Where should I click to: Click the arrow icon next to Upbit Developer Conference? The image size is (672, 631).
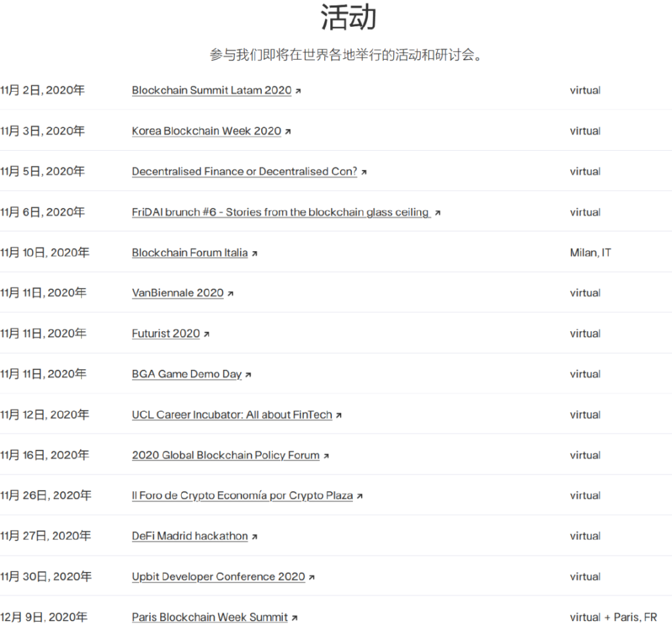(312, 577)
